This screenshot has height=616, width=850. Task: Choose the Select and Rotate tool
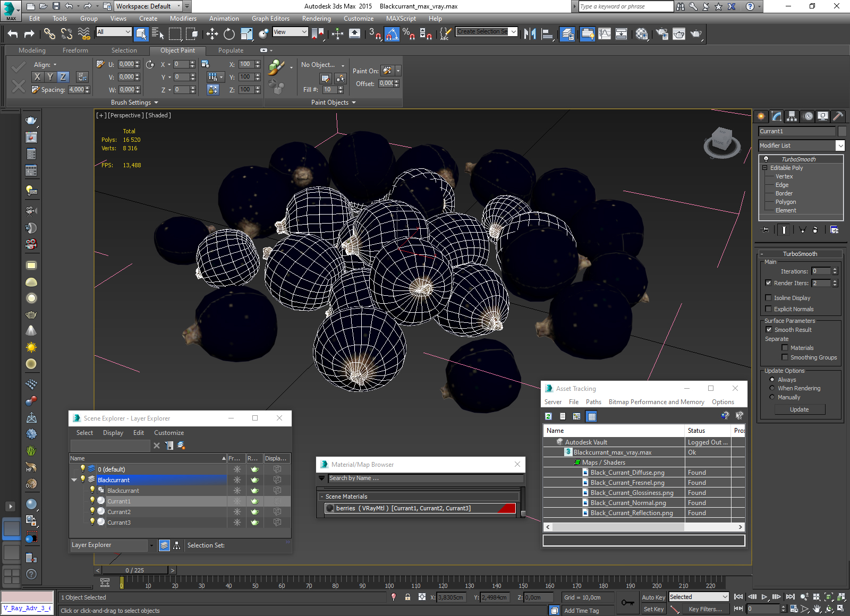[x=229, y=34]
